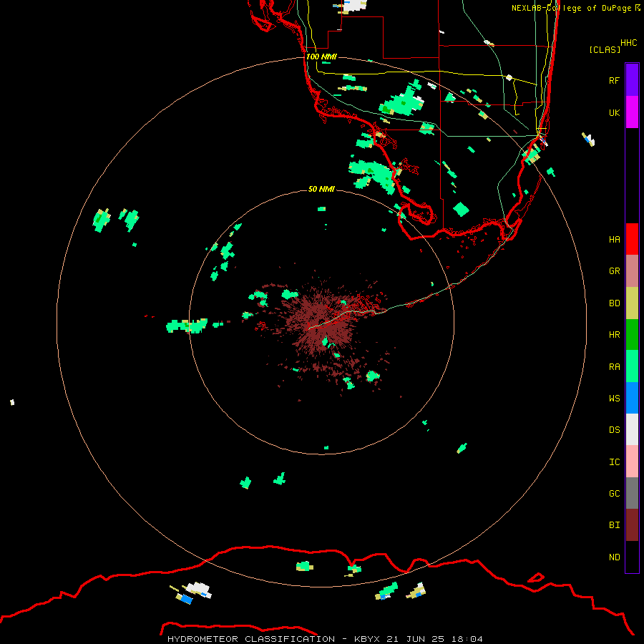Click the BD yellow legend swatch
644x644 pixels.
point(632,303)
